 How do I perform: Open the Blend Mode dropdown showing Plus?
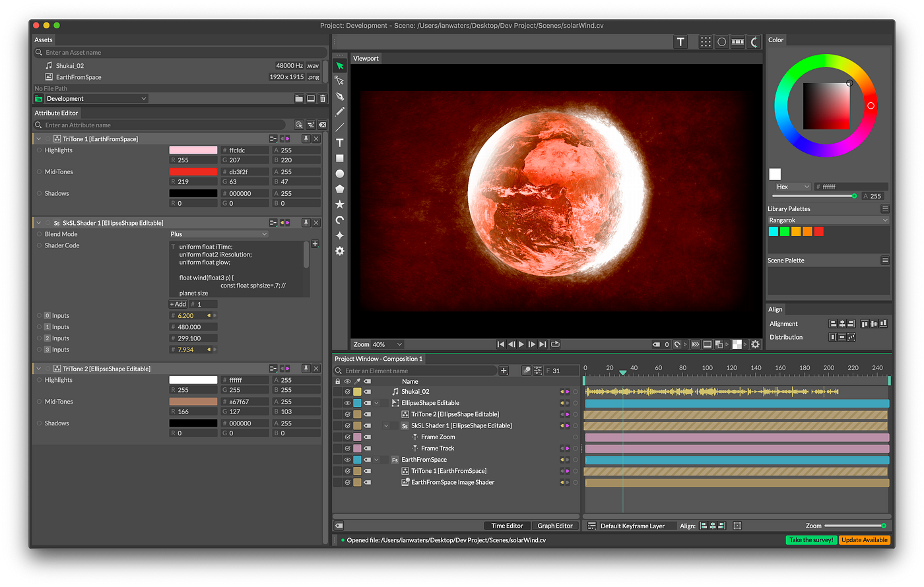point(219,233)
